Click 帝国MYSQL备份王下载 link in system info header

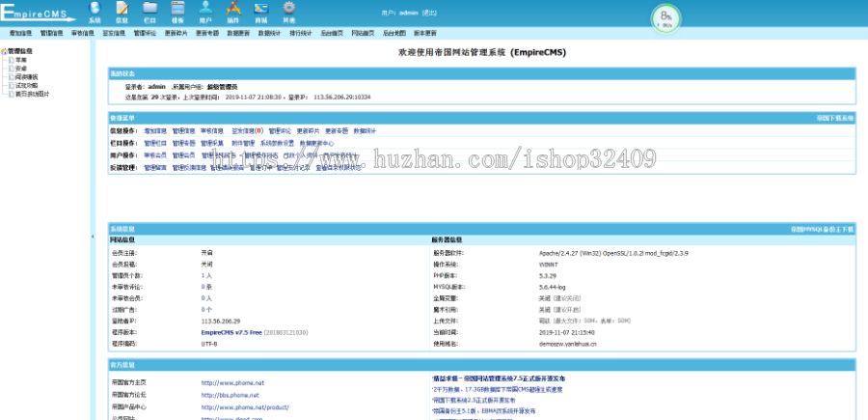point(822,229)
